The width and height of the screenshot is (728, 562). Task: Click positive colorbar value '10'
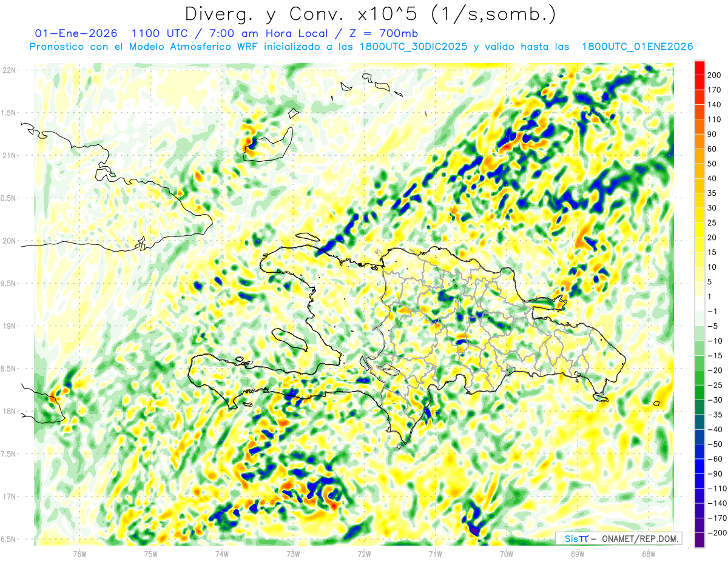click(713, 267)
